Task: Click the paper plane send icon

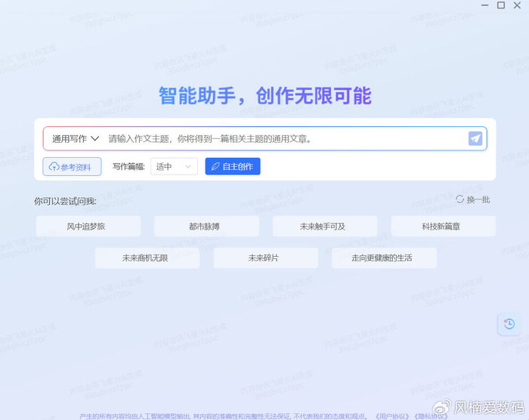Action: [x=475, y=138]
